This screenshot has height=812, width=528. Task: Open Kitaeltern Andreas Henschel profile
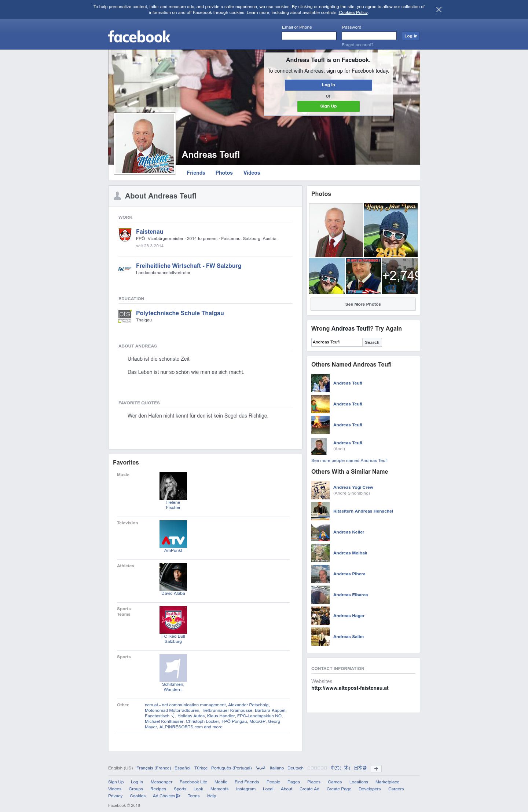point(363,511)
